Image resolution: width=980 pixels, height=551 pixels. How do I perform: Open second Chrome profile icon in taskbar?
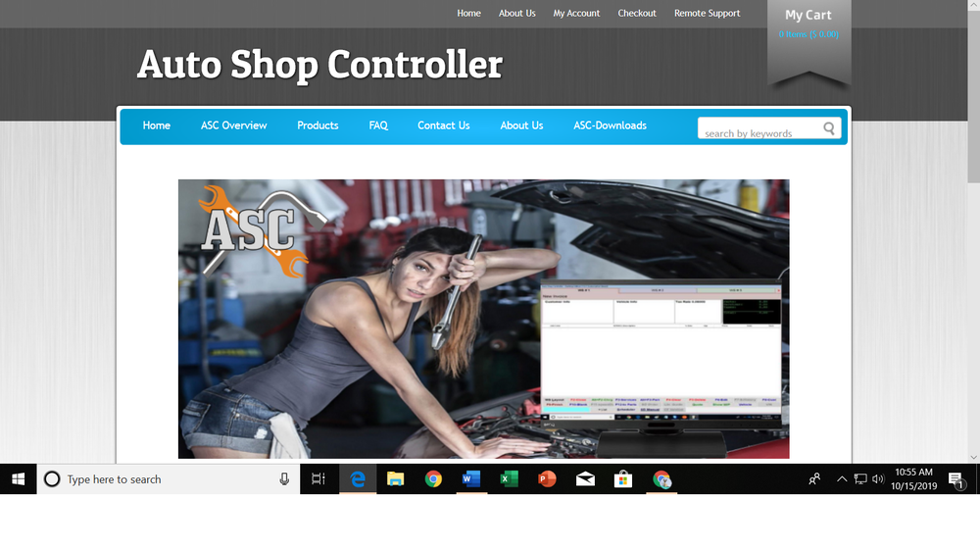coord(661,479)
